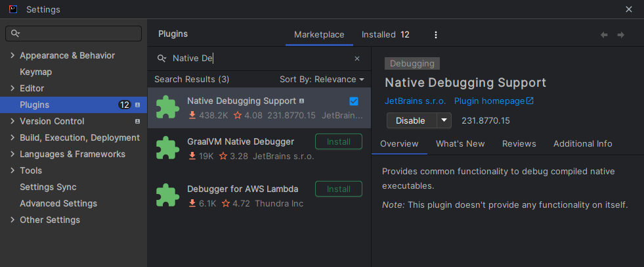Open the Sort By: Relevance dropdown

coord(322,79)
